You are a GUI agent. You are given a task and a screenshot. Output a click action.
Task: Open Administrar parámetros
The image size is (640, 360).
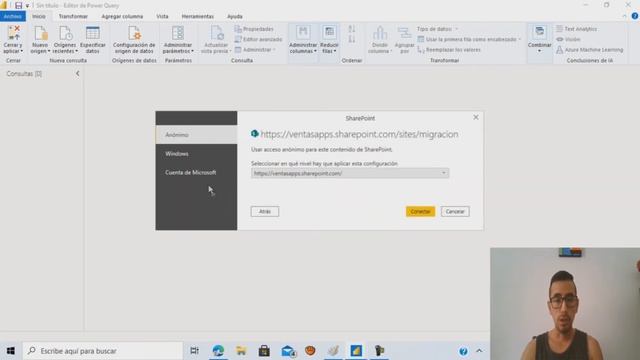(x=178, y=39)
